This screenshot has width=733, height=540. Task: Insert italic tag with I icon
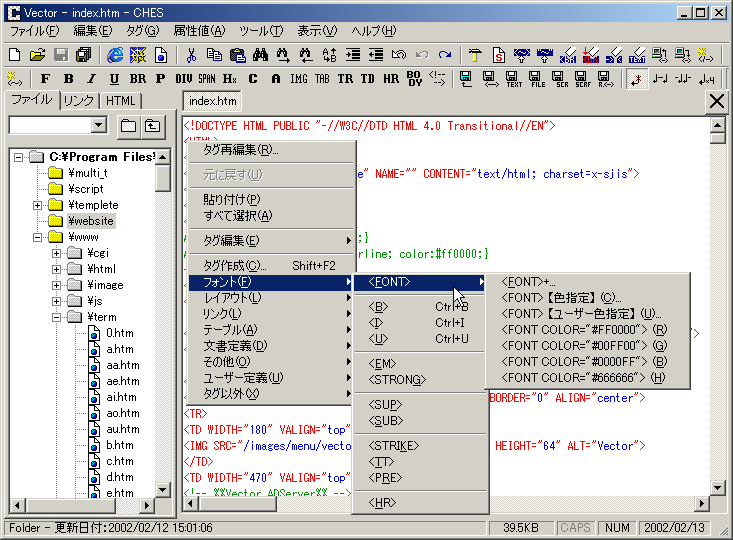(92, 79)
